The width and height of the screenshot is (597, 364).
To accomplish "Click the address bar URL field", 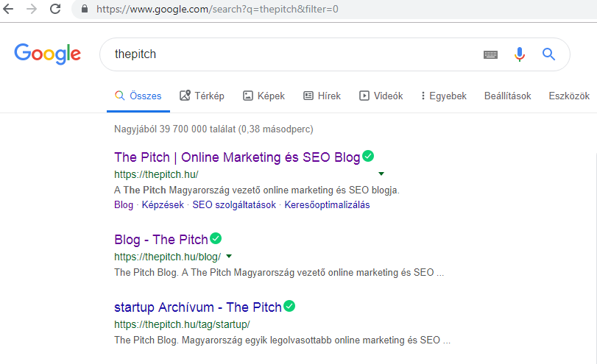I will [335, 9].
